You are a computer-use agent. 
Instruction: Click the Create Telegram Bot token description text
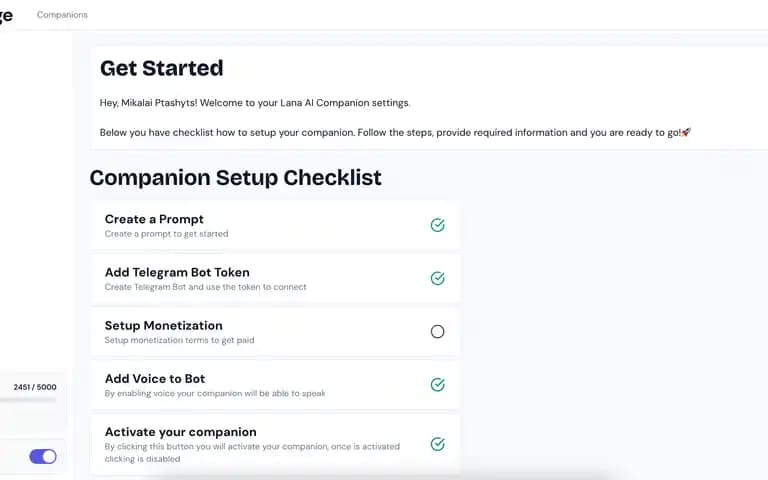(205, 287)
